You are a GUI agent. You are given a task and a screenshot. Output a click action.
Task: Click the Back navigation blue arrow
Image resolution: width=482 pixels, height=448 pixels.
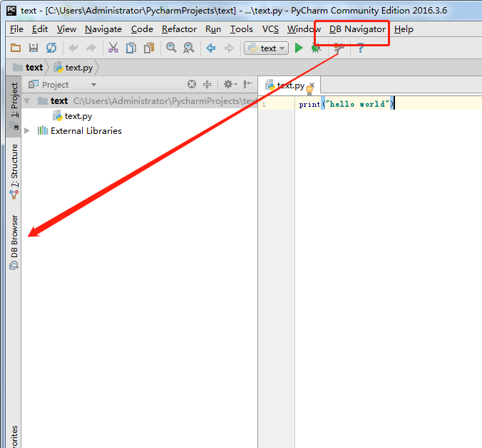211,48
